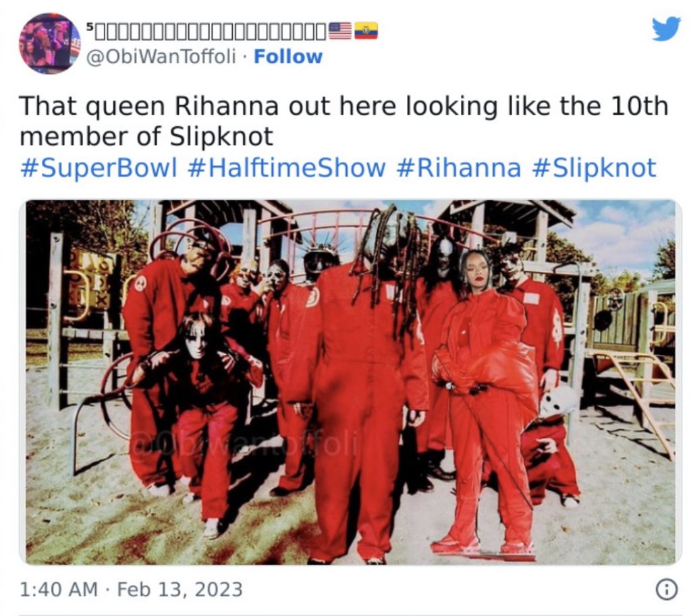Image resolution: width=691 pixels, height=616 pixels.
Task: Open the tweet info icon
Action: click(x=666, y=590)
